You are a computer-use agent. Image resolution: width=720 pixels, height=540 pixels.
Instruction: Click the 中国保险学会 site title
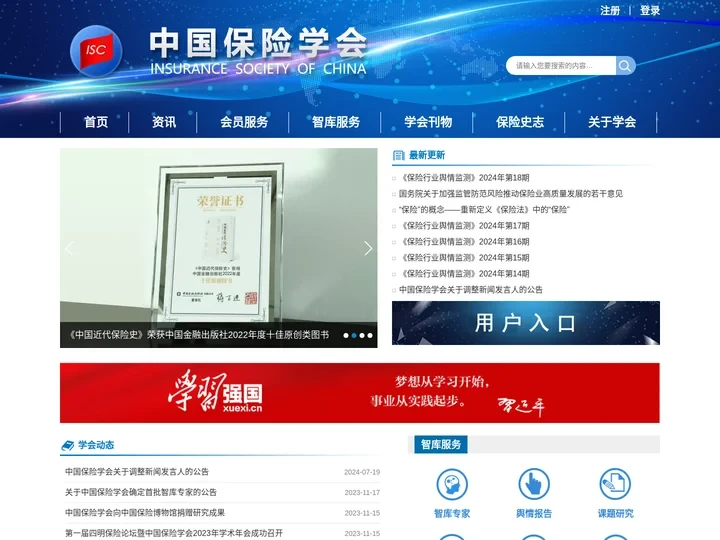tap(258, 43)
